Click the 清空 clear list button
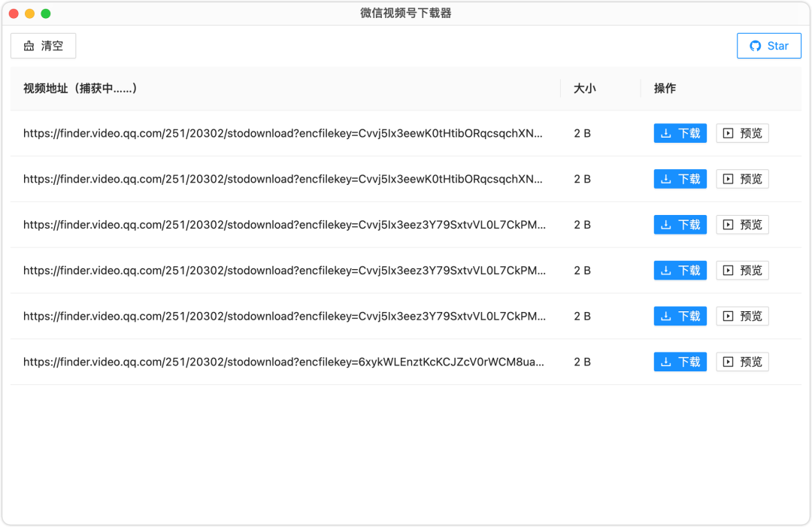 (44, 46)
